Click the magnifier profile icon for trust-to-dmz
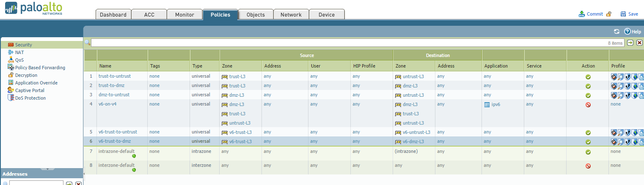The height and width of the screenshot is (185, 644). click(621, 86)
